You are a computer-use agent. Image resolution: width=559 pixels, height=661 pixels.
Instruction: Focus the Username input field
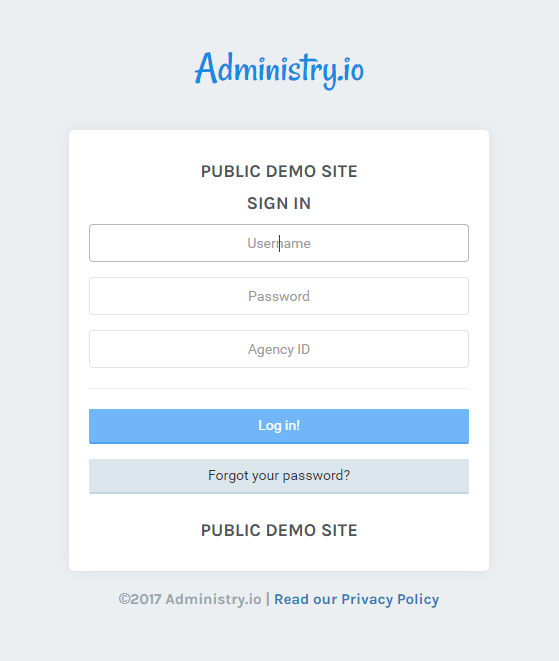(x=279, y=243)
